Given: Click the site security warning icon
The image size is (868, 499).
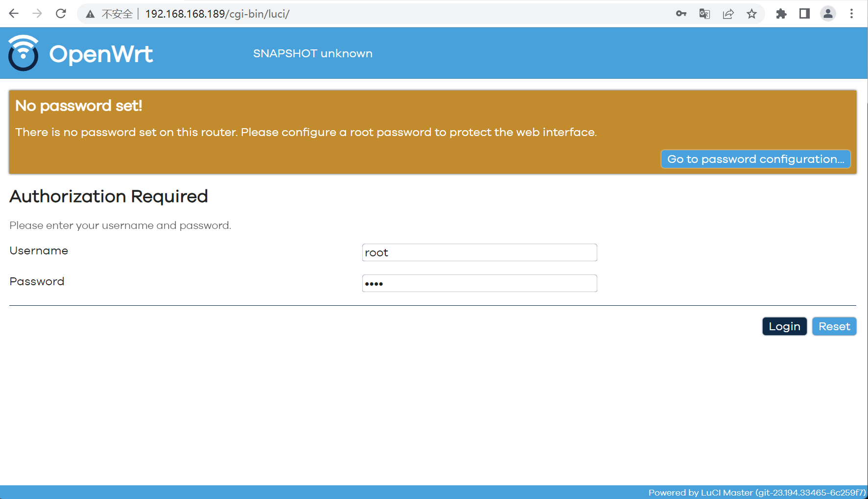Looking at the screenshot, I should [90, 14].
